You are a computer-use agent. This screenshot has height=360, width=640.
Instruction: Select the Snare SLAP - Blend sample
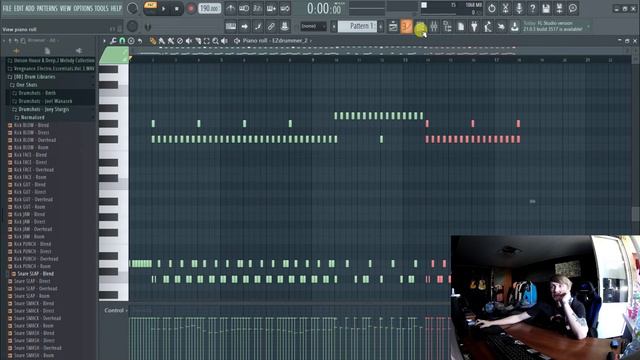pyautogui.click(x=36, y=273)
